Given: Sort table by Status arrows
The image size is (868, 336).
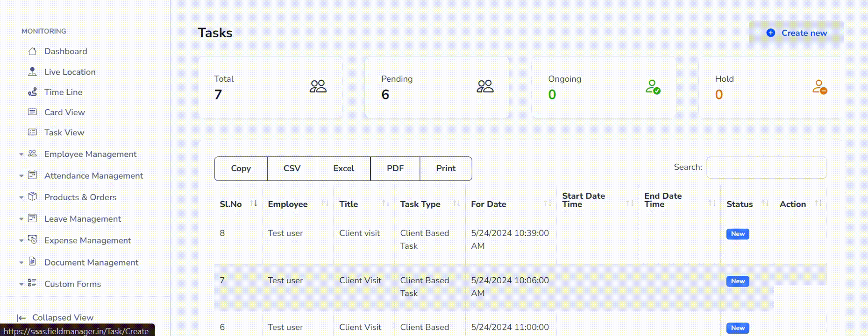Looking at the screenshot, I should point(765,203).
